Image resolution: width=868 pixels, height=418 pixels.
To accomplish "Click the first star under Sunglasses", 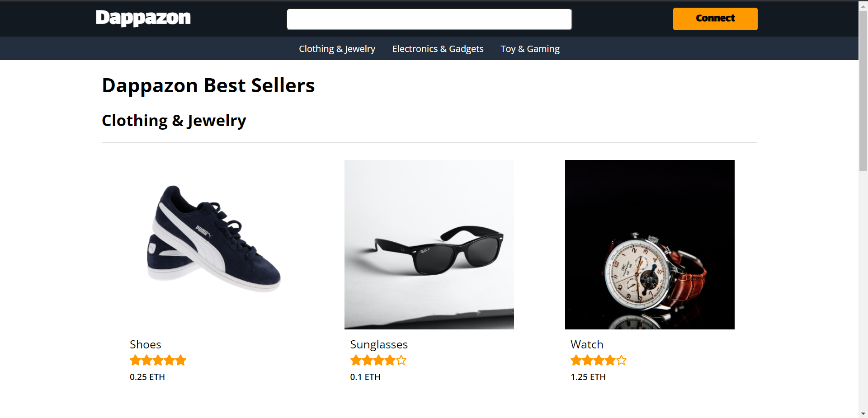I will click(x=356, y=360).
